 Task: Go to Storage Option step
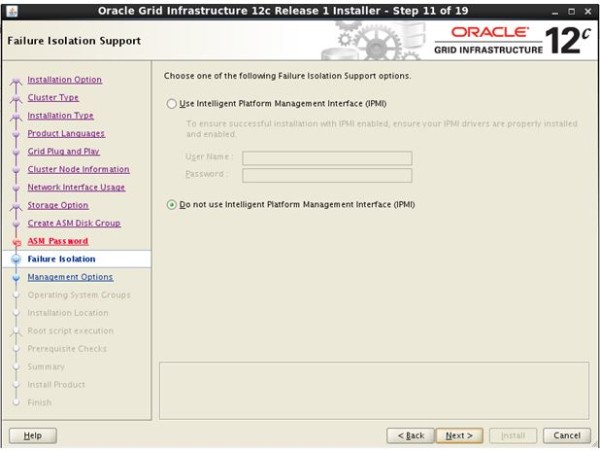coord(58,205)
